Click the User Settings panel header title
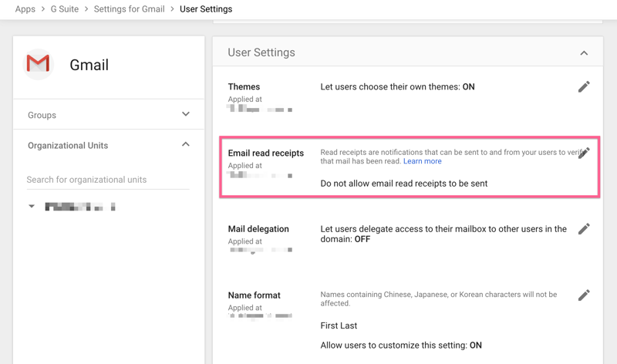The width and height of the screenshot is (617, 364). (x=261, y=52)
